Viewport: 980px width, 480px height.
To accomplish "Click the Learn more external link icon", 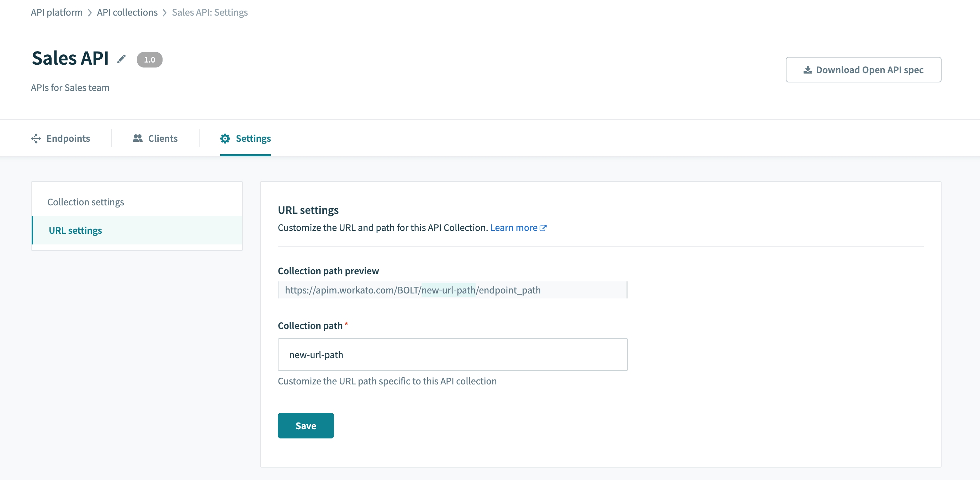I will coord(542,227).
